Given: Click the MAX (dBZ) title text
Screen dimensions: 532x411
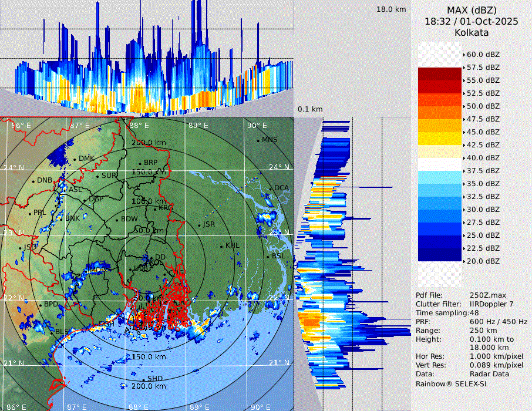Looking at the screenshot, I should point(472,10).
